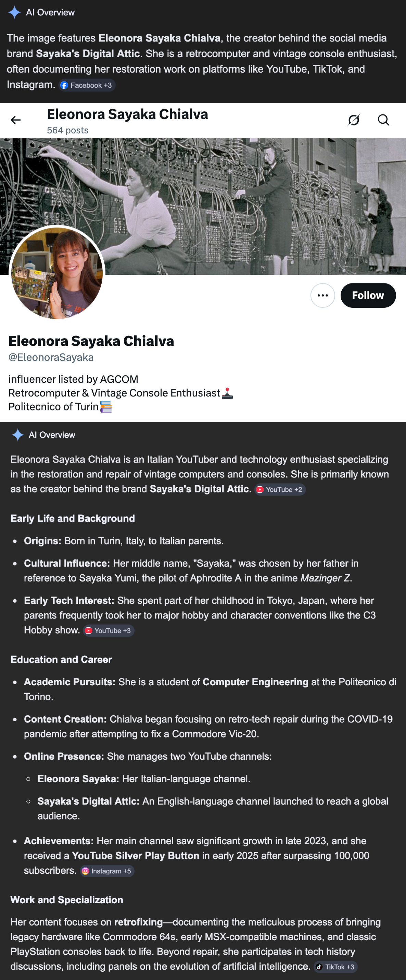Image resolution: width=406 pixels, height=980 pixels.
Task: Open the Instagram +5 sources chip
Action: point(107,871)
